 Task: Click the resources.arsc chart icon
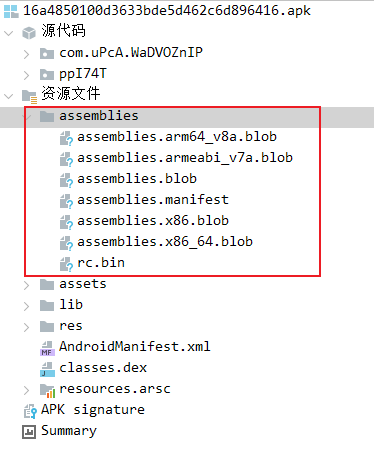pyautogui.click(x=47, y=390)
